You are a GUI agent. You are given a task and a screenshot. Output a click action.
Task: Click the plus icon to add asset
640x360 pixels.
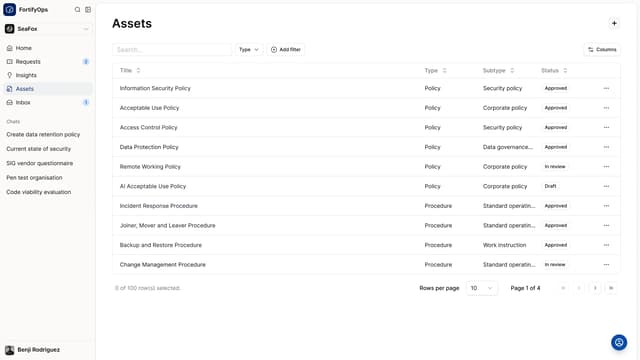click(x=614, y=23)
